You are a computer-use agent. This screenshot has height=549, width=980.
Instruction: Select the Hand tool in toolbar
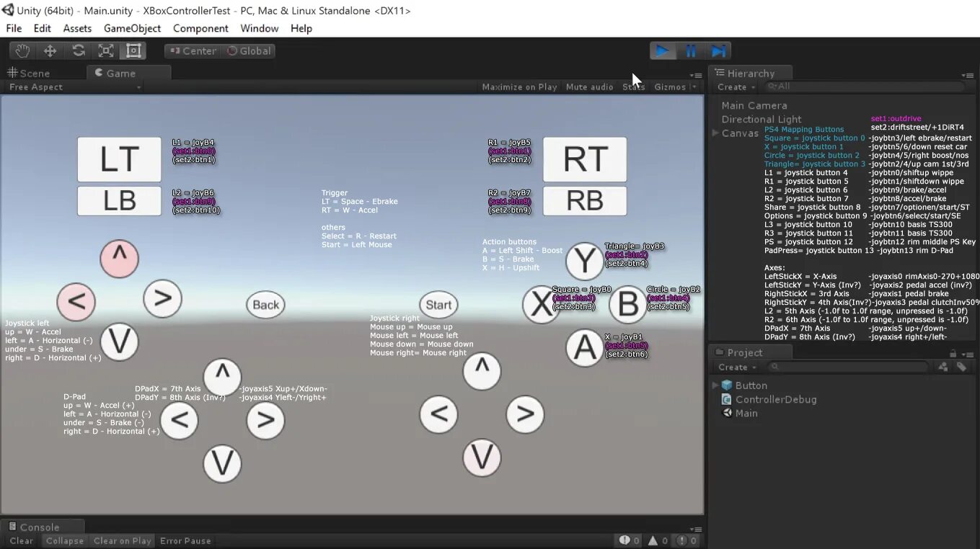(x=23, y=50)
